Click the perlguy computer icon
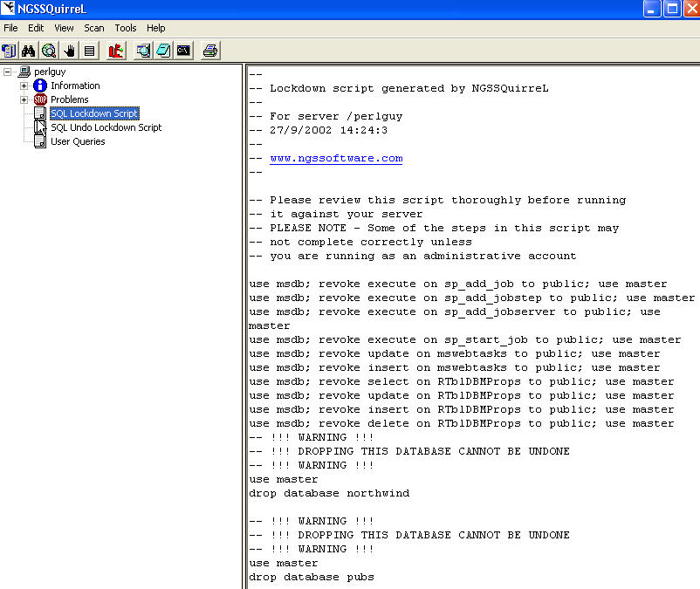The image size is (700, 589). [x=24, y=72]
